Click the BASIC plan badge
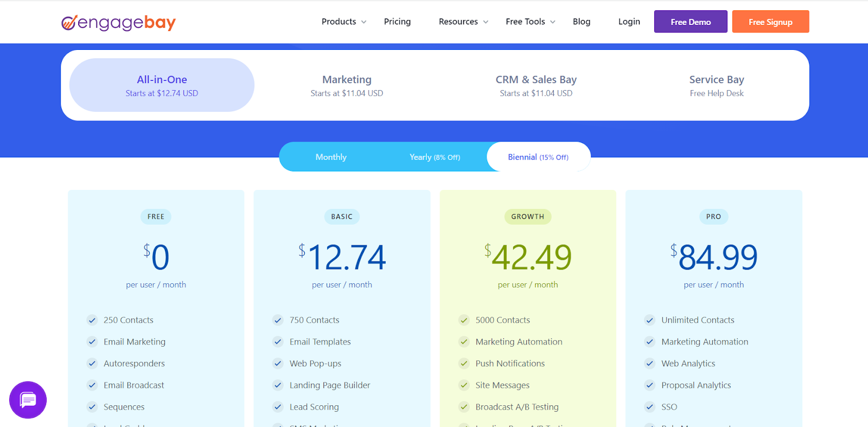Image resolution: width=868 pixels, height=427 pixels. 342,216
